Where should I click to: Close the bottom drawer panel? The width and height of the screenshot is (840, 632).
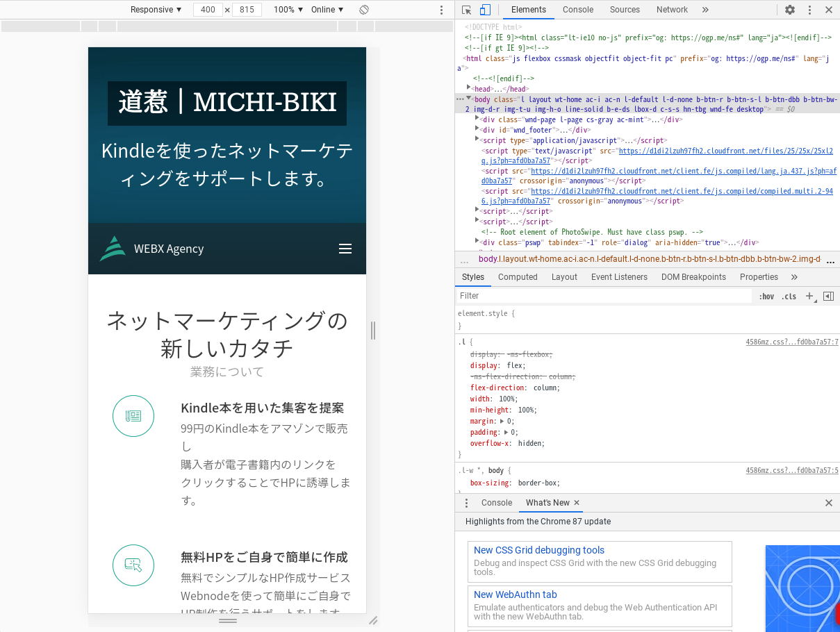(829, 503)
